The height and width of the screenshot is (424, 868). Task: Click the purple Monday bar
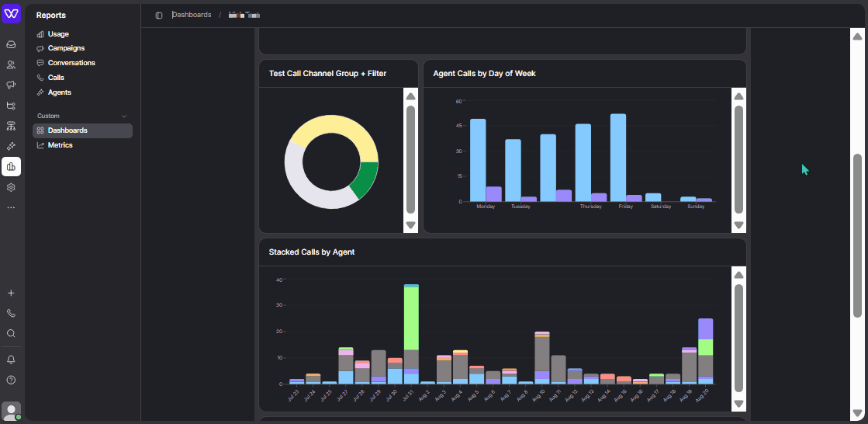click(494, 194)
